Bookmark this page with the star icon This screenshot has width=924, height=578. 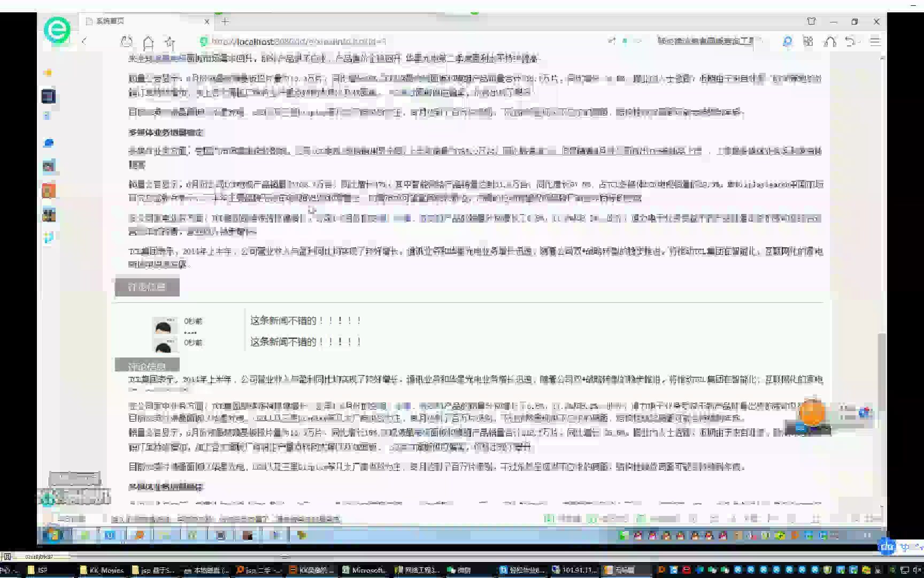[x=170, y=42]
